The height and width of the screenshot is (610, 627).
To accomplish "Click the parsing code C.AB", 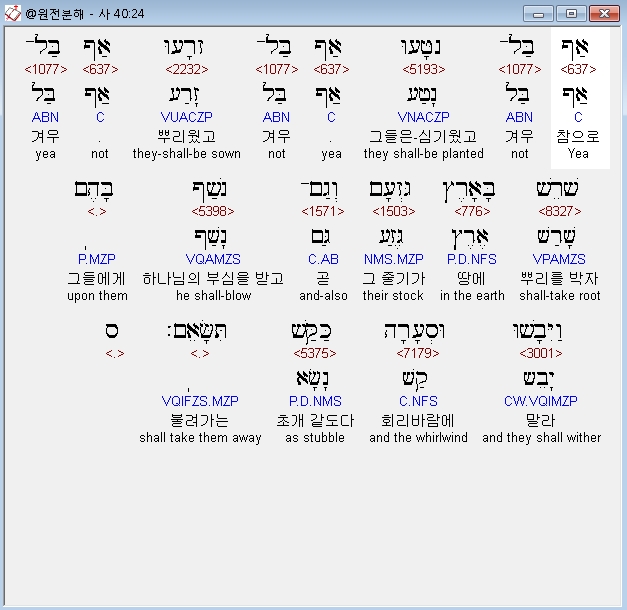I will coord(323,259).
